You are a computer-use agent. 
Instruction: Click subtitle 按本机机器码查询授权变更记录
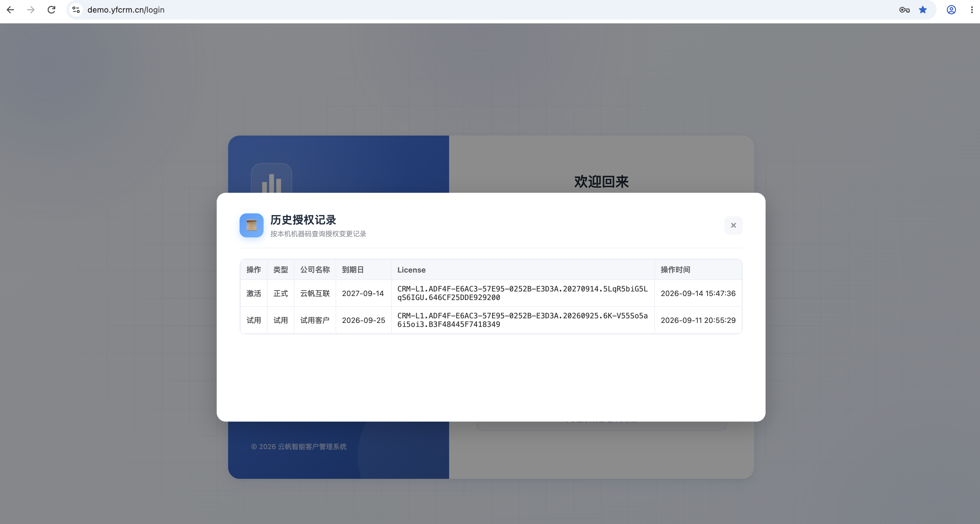[x=318, y=234]
